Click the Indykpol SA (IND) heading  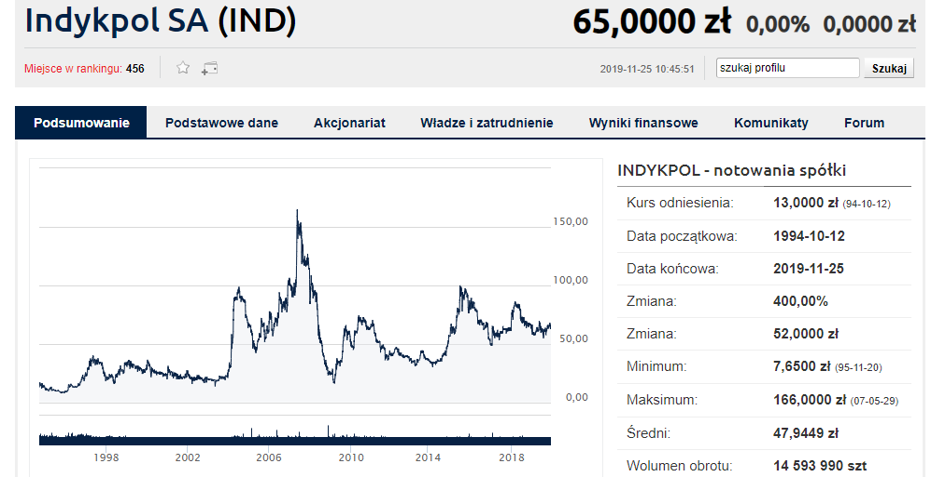coord(160,21)
